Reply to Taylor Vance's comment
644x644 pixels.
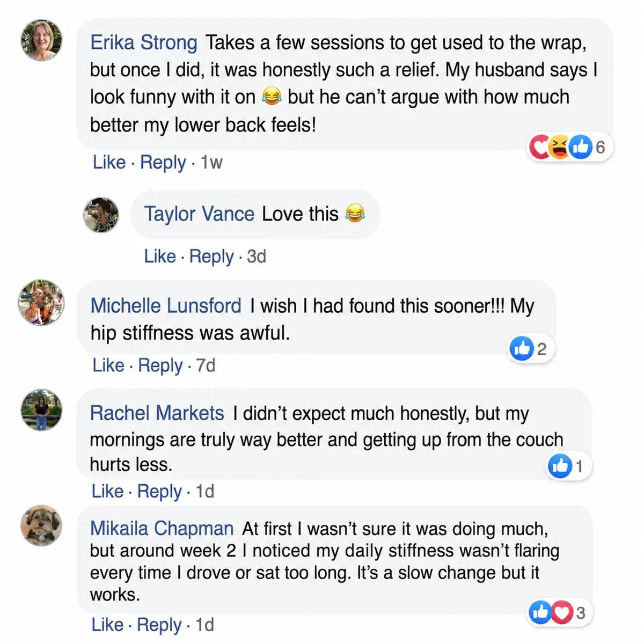211,257
